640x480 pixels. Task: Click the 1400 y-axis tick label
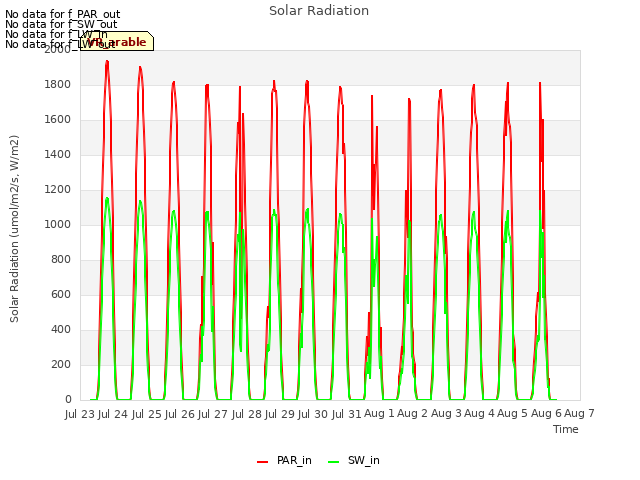point(58,154)
